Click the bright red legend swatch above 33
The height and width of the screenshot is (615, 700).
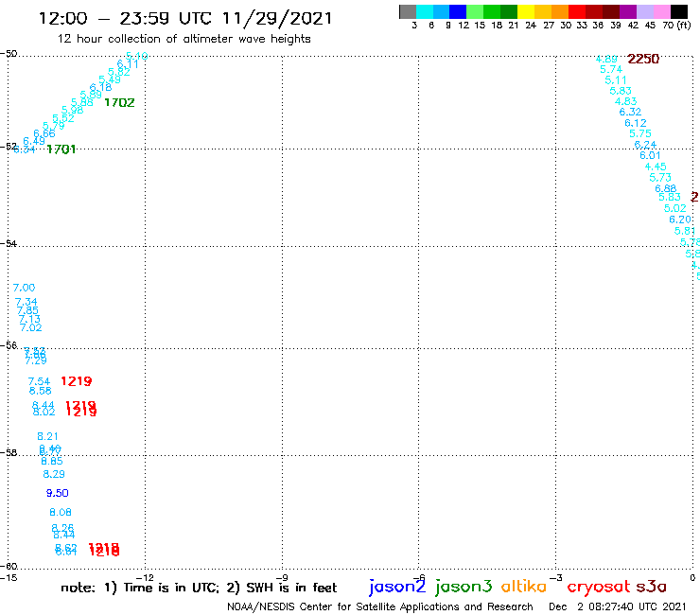click(577, 11)
